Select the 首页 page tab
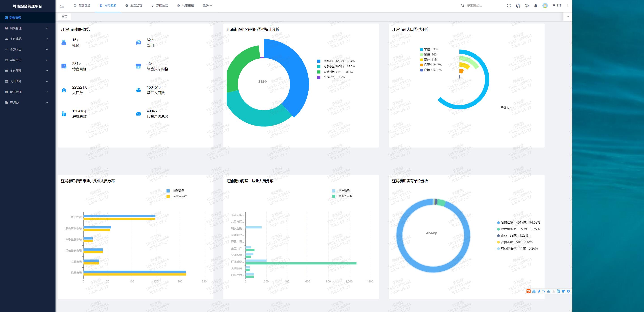644x312 pixels. pyautogui.click(x=64, y=17)
